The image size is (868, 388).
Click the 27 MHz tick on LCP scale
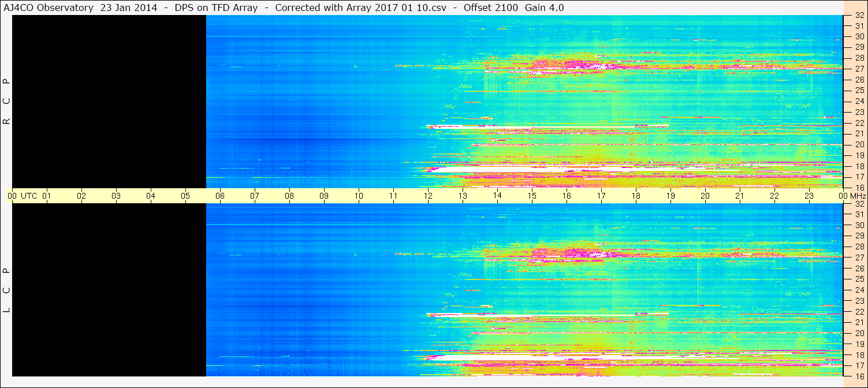859,258
